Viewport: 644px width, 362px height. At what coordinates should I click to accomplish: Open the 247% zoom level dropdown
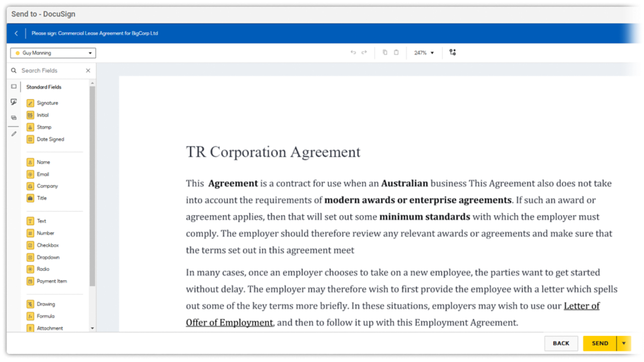424,53
